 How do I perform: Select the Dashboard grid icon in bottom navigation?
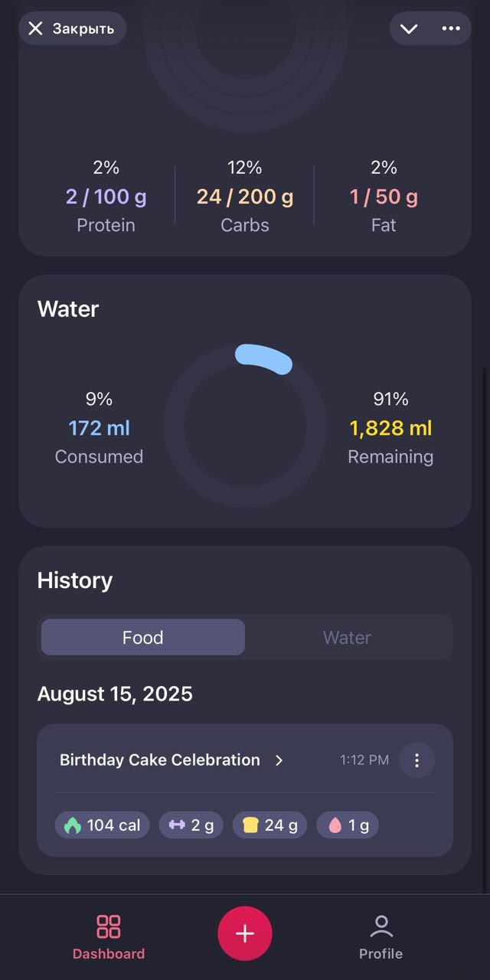[108, 927]
